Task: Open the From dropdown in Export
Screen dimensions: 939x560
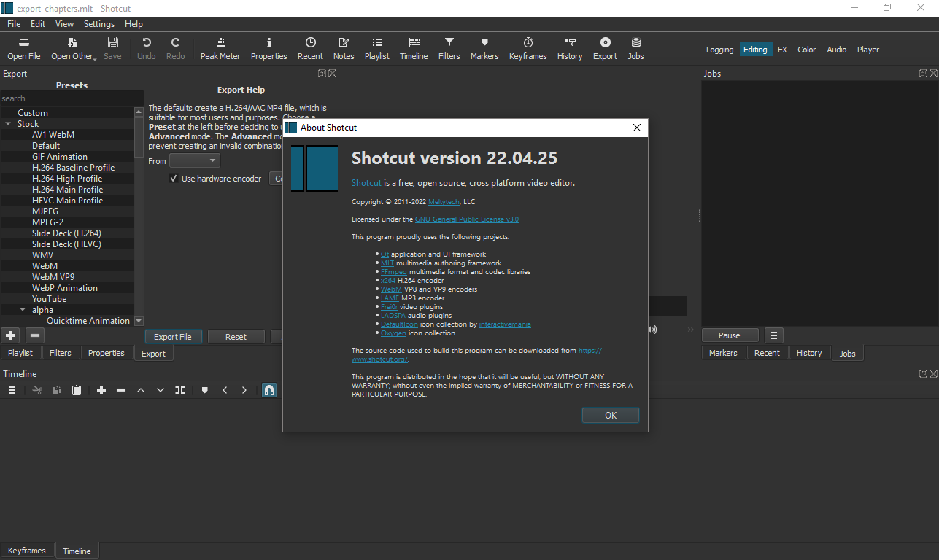Action: 195,160
